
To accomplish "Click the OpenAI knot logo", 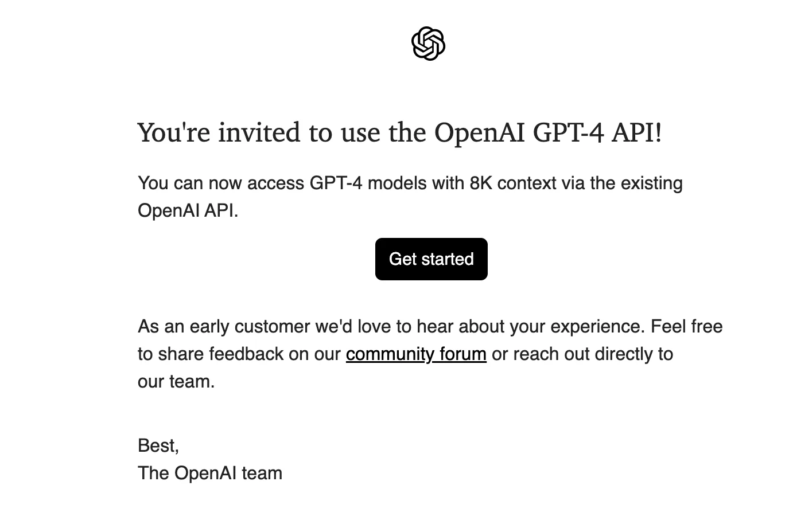I will 428,43.
